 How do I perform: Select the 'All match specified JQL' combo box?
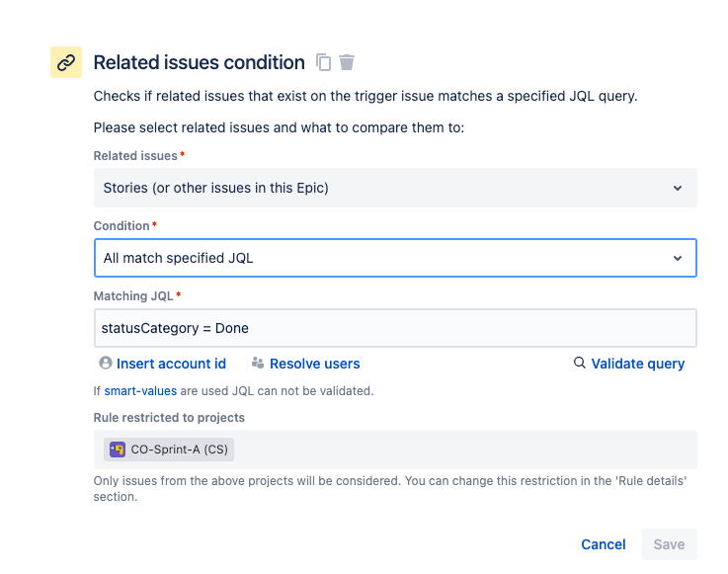395,258
